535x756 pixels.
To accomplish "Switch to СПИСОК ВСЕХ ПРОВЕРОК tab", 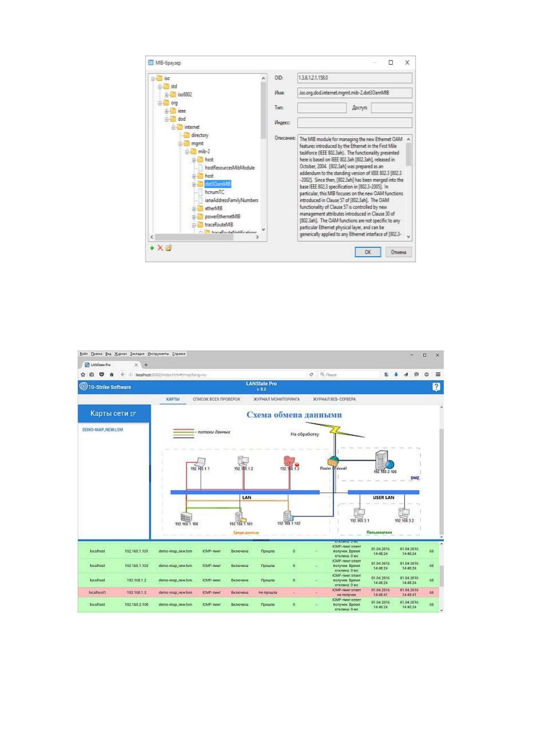I will 217,399.
